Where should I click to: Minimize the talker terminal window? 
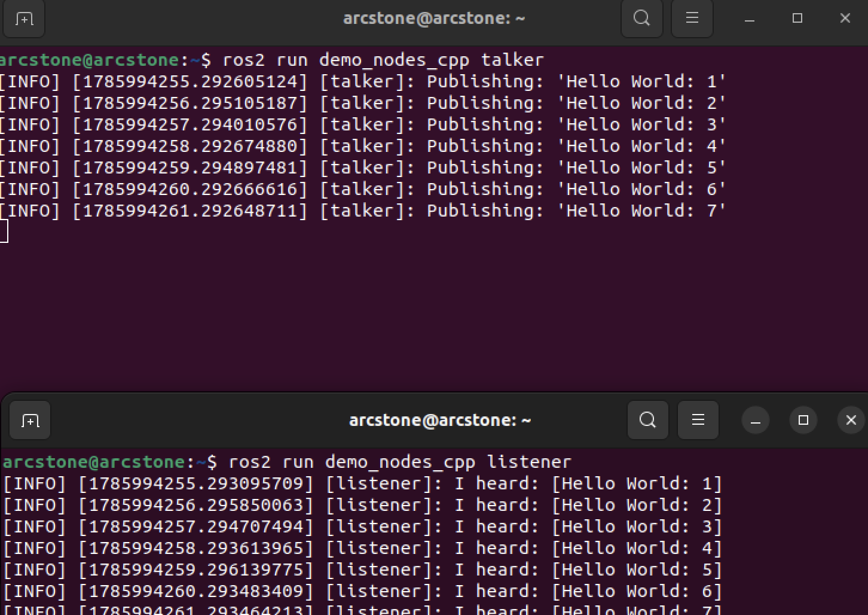750,19
